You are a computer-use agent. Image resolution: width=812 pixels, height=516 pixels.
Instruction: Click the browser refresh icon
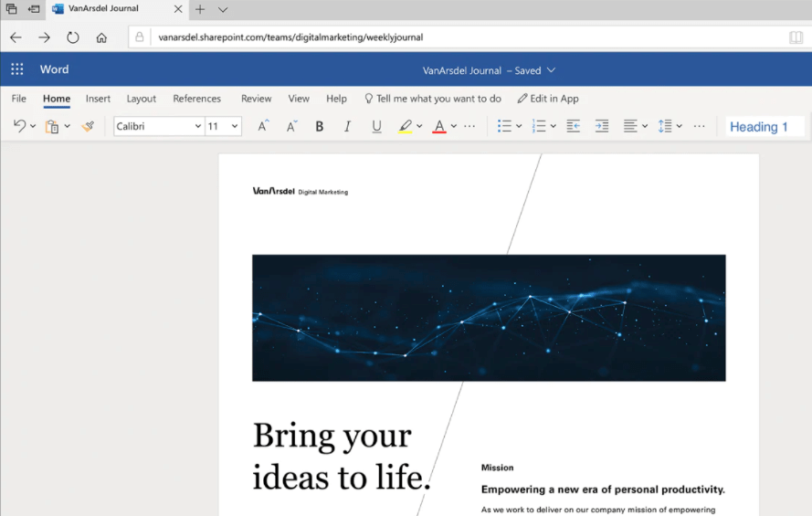[73, 37]
